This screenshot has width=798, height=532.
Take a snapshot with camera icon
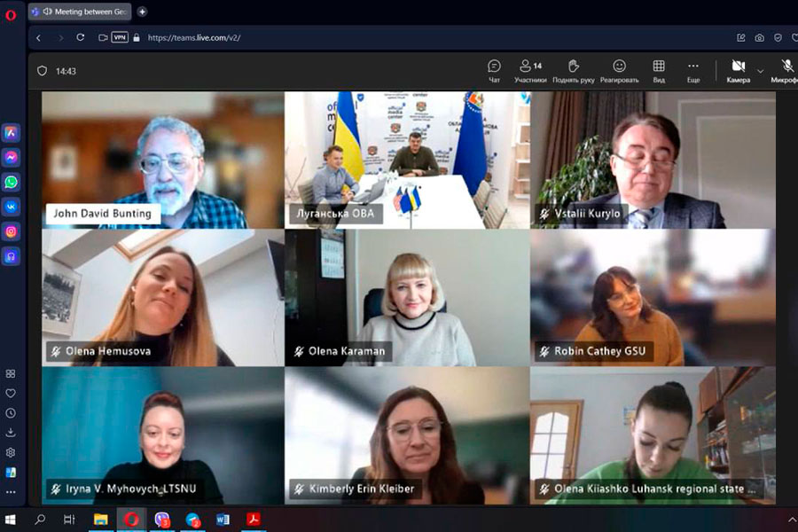pyautogui.click(x=759, y=37)
